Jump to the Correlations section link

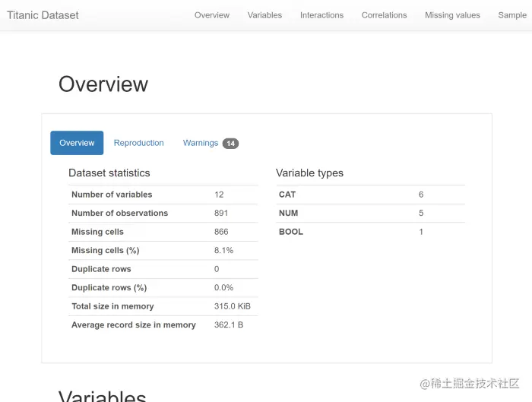pyautogui.click(x=384, y=15)
